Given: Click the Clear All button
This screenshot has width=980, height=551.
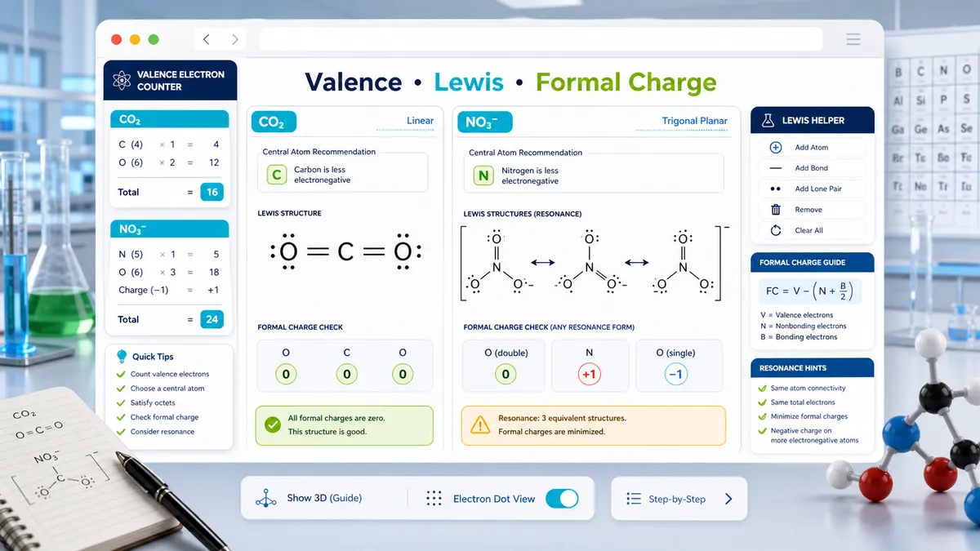Looking at the screenshot, I should tap(812, 230).
